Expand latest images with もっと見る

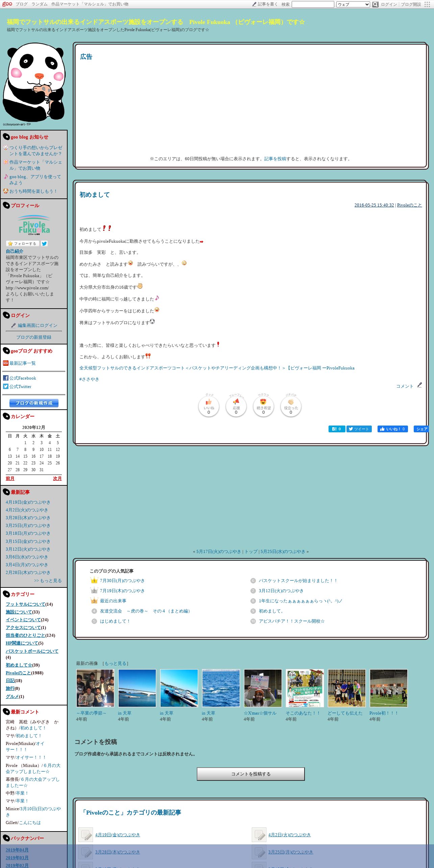(x=115, y=664)
